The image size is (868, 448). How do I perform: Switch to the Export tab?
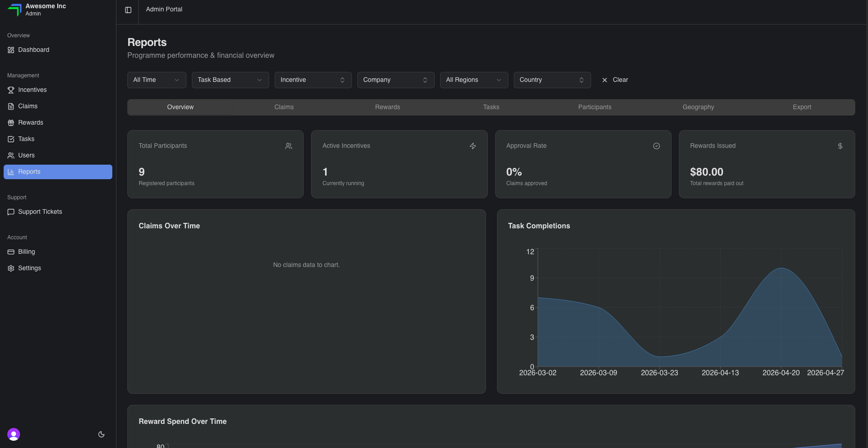tap(802, 107)
